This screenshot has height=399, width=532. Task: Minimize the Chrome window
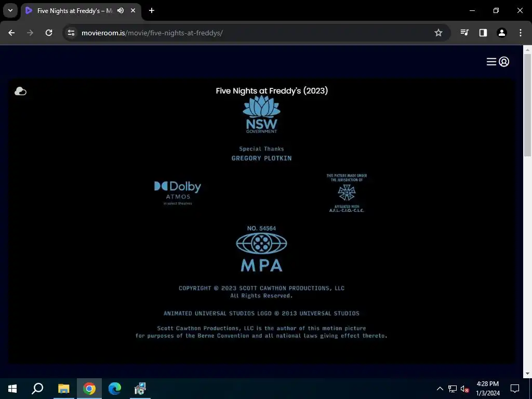click(x=472, y=10)
